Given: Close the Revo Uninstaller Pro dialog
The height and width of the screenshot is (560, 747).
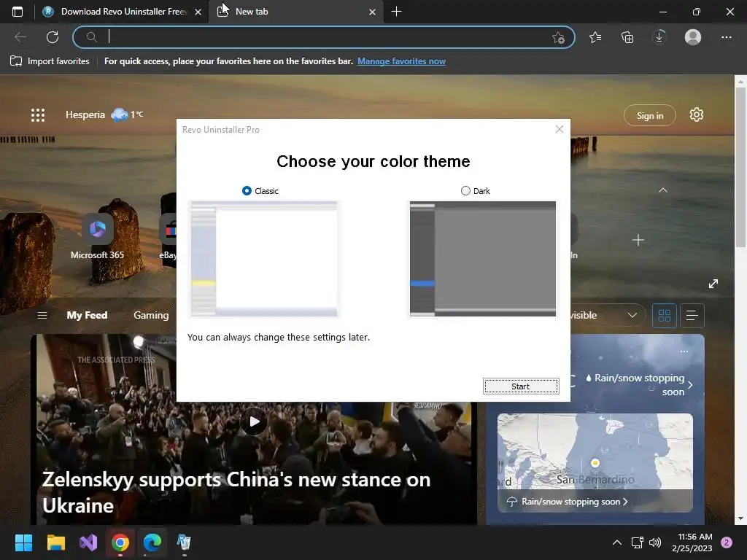Looking at the screenshot, I should point(560,129).
